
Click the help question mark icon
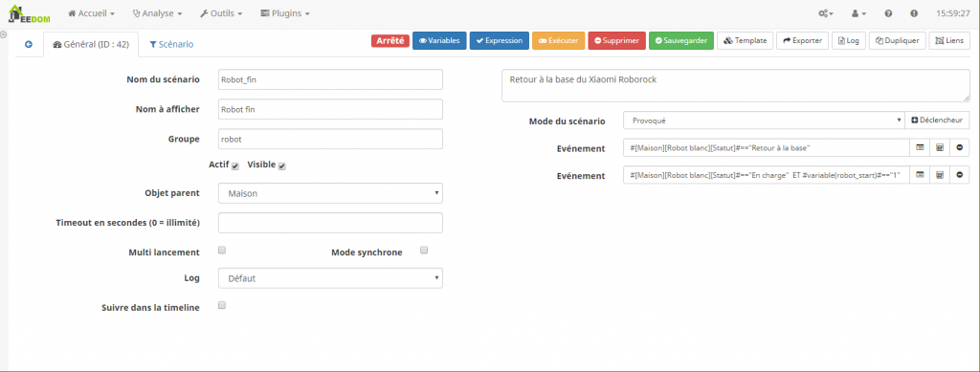point(888,13)
